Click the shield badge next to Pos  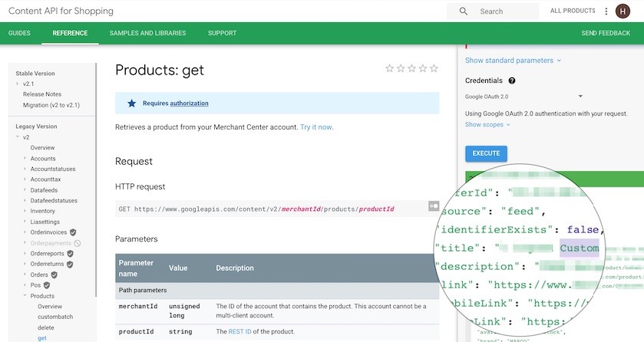point(47,285)
